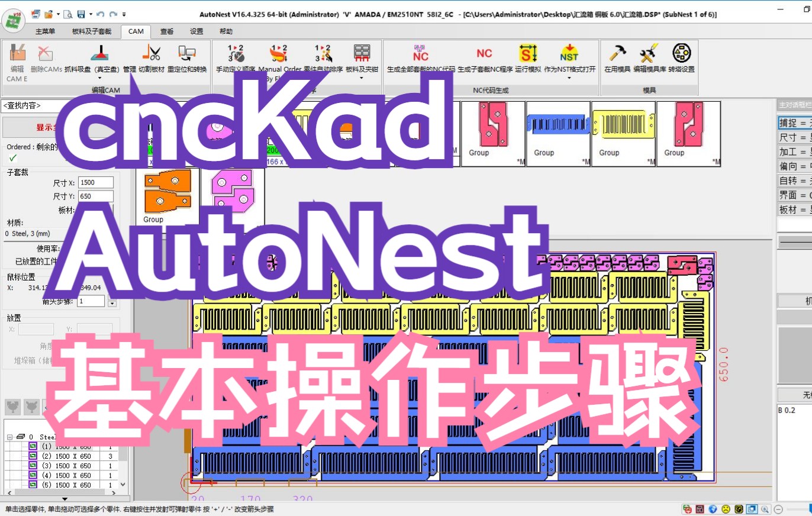This screenshot has width=812, height=516.
Task: Switch to the 查看 tab
Action: pyautogui.click(x=167, y=31)
